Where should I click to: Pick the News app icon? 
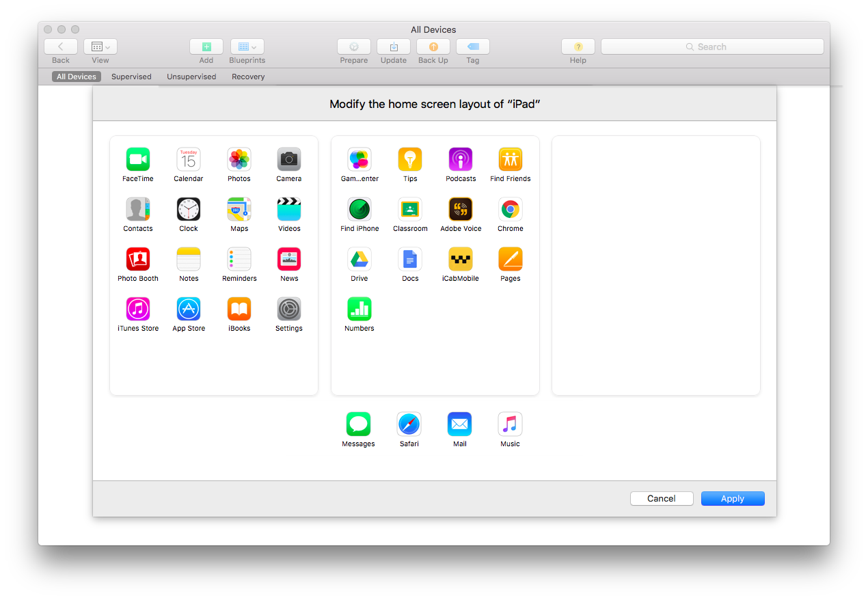(289, 259)
